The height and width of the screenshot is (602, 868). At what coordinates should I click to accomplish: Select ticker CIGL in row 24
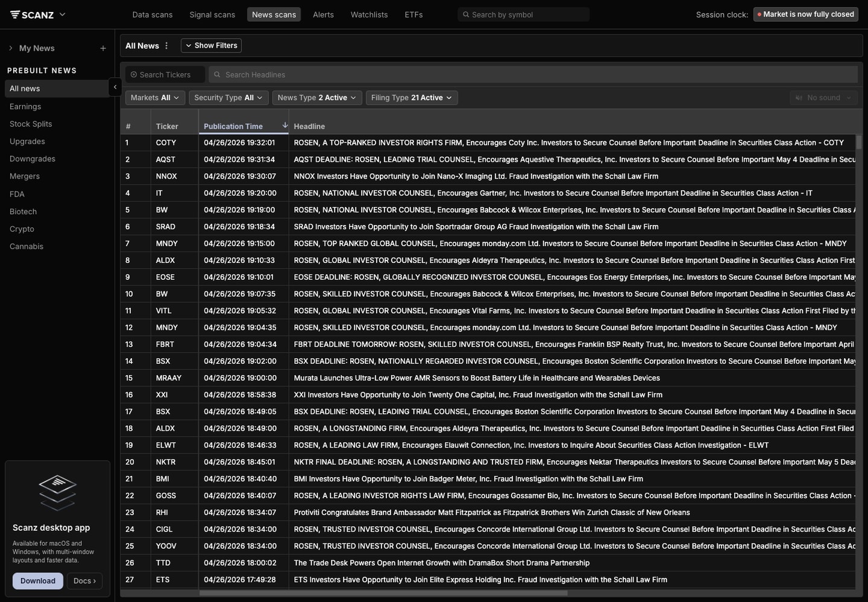click(x=164, y=530)
